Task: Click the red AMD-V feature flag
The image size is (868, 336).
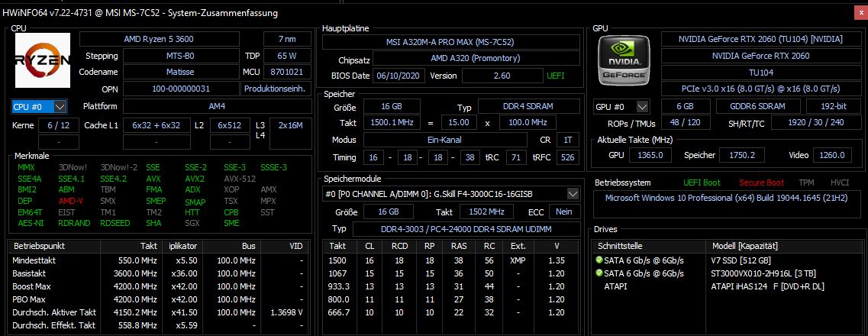Action: click(x=71, y=201)
